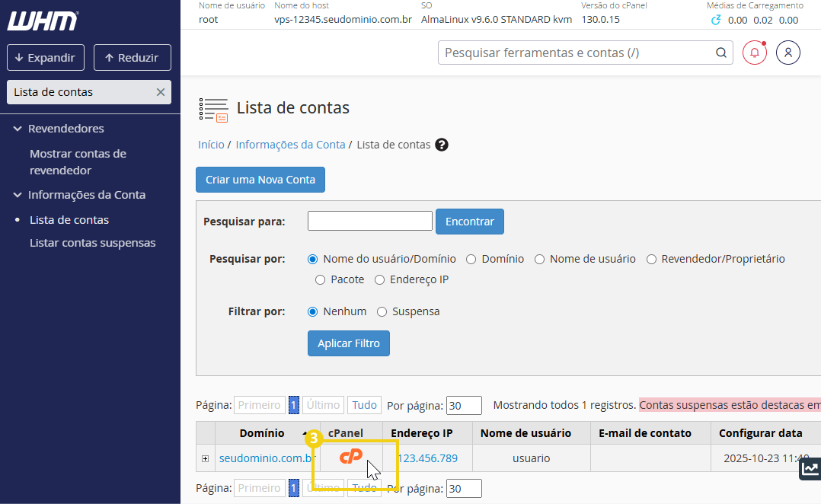821x504 pixels.
Task: Open the statistics chart icon
Action: [810, 469]
